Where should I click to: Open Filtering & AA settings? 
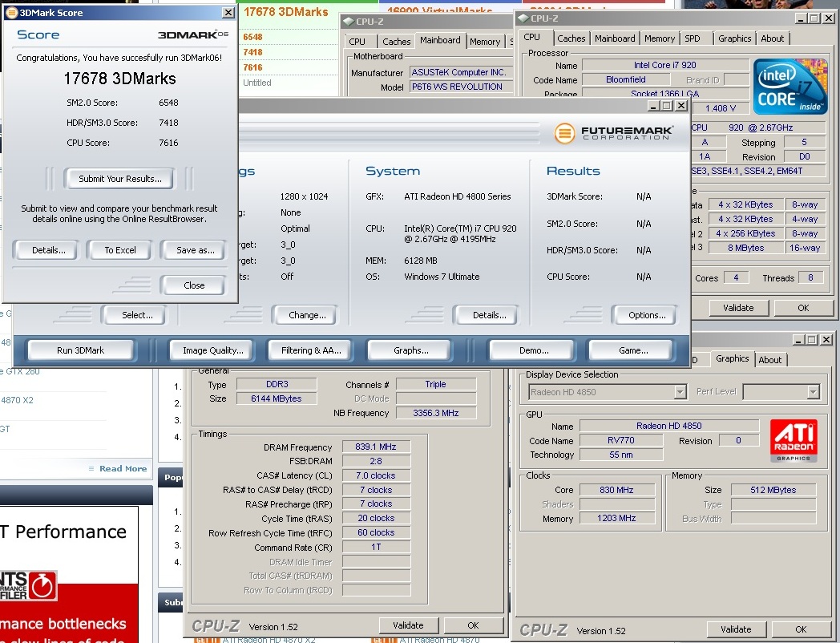click(311, 350)
